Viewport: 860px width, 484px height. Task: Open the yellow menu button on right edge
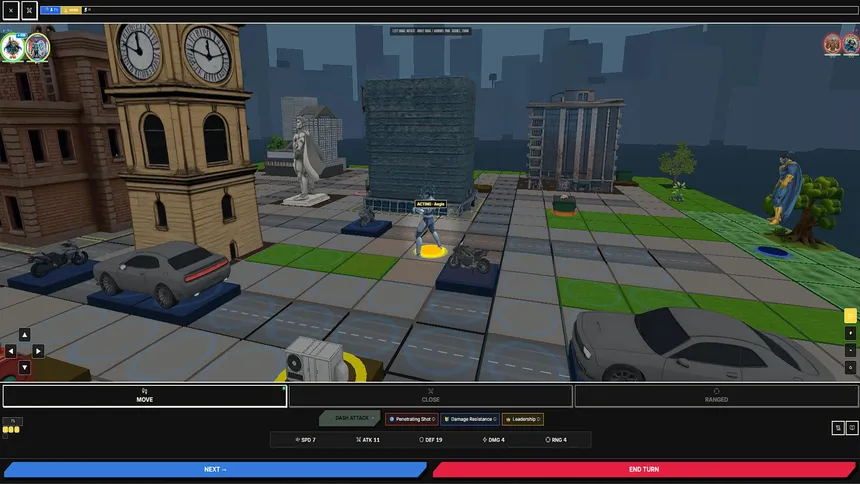click(x=850, y=316)
